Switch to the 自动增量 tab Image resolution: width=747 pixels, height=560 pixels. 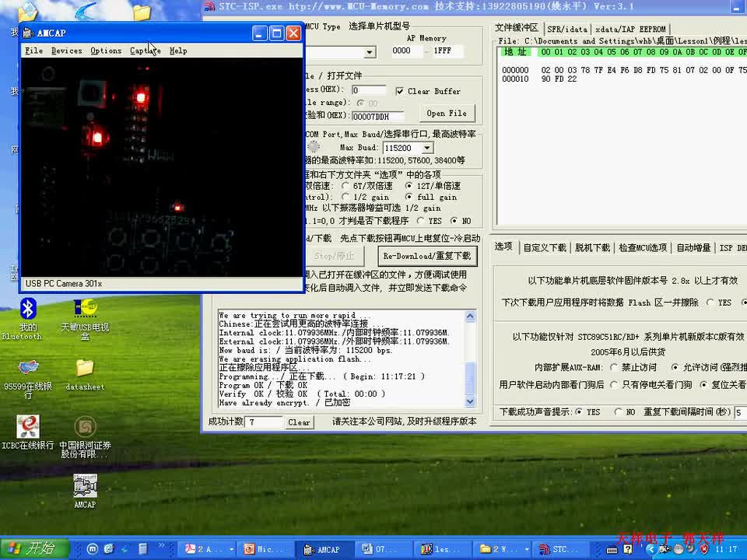pyautogui.click(x=693, y=247)
